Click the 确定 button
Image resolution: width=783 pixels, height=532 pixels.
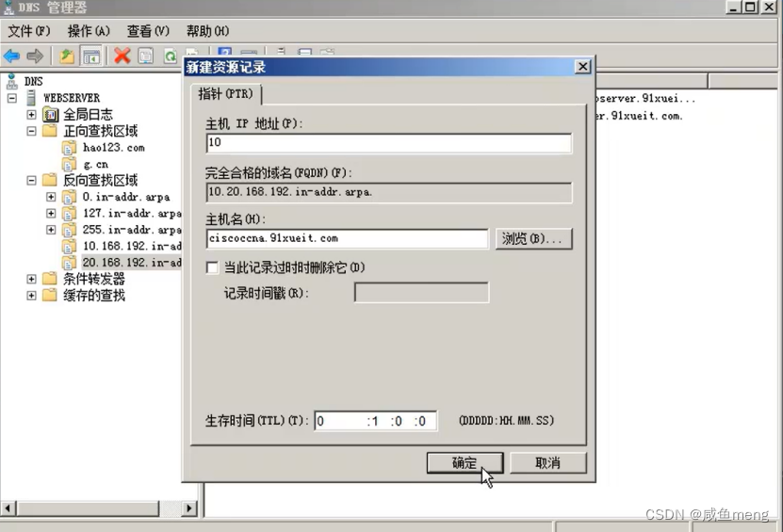click(465, 463)
